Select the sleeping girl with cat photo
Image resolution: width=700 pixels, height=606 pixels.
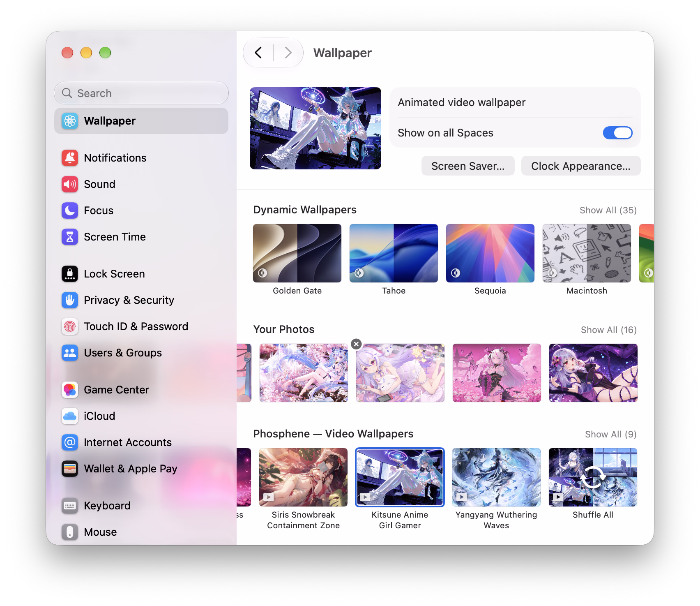coord(400,373)
